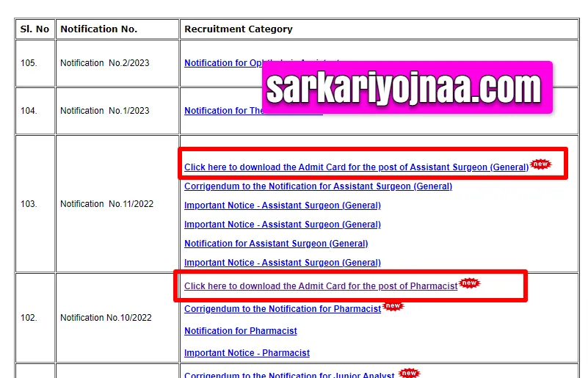588x378 pixels.
Task: Click new badge beside Assistant Surgeon Admit Card link
Action: 540,164
